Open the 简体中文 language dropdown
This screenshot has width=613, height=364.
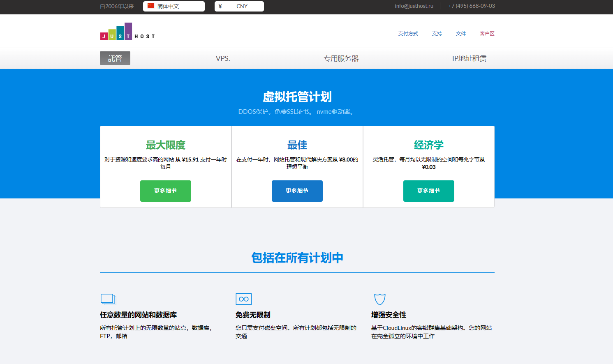pyautogui.click(x=174, y=6)
